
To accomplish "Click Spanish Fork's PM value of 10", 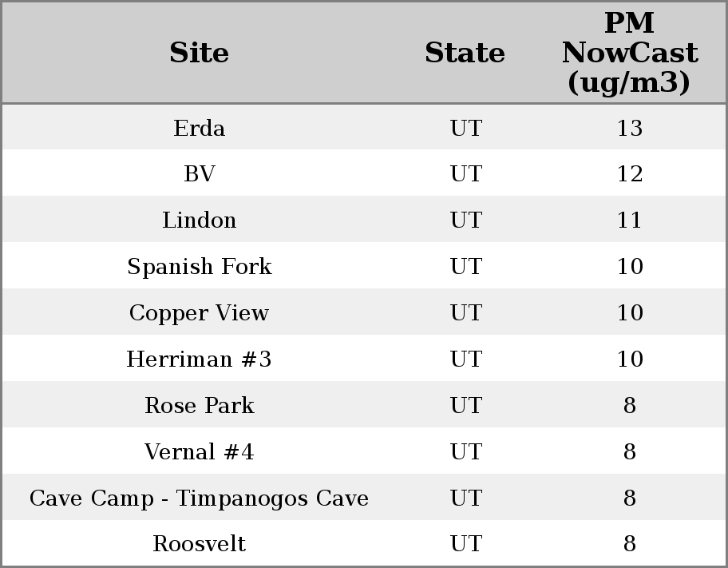I will (x=629, y=267).
